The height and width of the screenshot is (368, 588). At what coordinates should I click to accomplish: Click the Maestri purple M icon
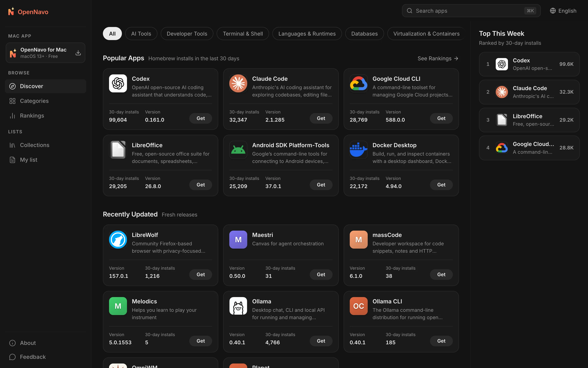(238, 240)
